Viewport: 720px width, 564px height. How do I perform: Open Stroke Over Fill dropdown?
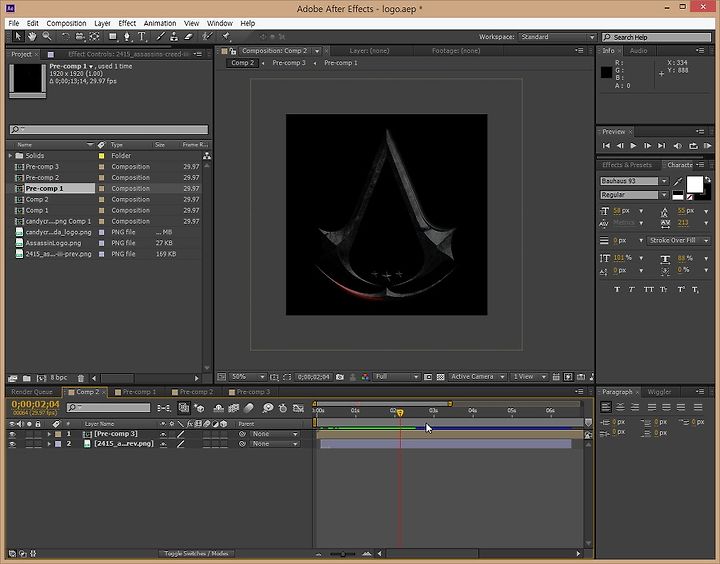tap(679, 241)
